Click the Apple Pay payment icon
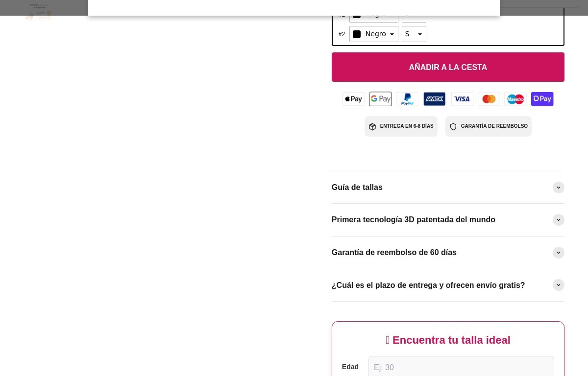This screenshot has height=376, width=588. point(353,99)
